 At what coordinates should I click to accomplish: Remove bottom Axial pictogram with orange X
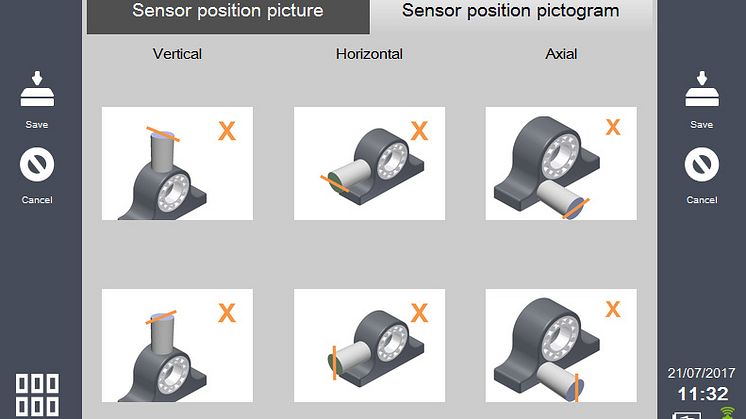613,309
